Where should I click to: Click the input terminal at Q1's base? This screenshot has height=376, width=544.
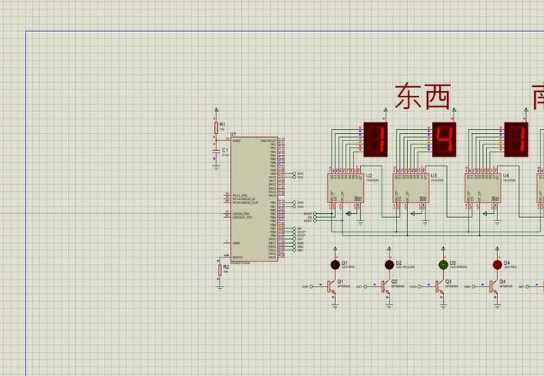click(311, 287)
